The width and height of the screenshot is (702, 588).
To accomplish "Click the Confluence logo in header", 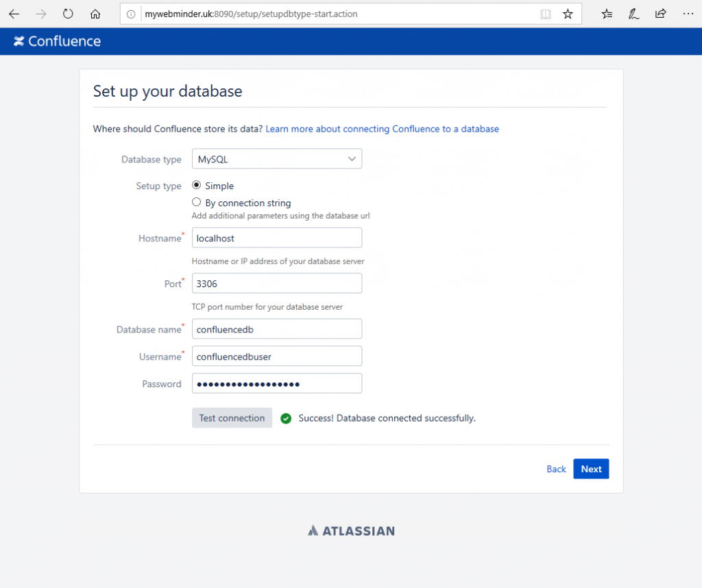I will click(x=57, y=41).
